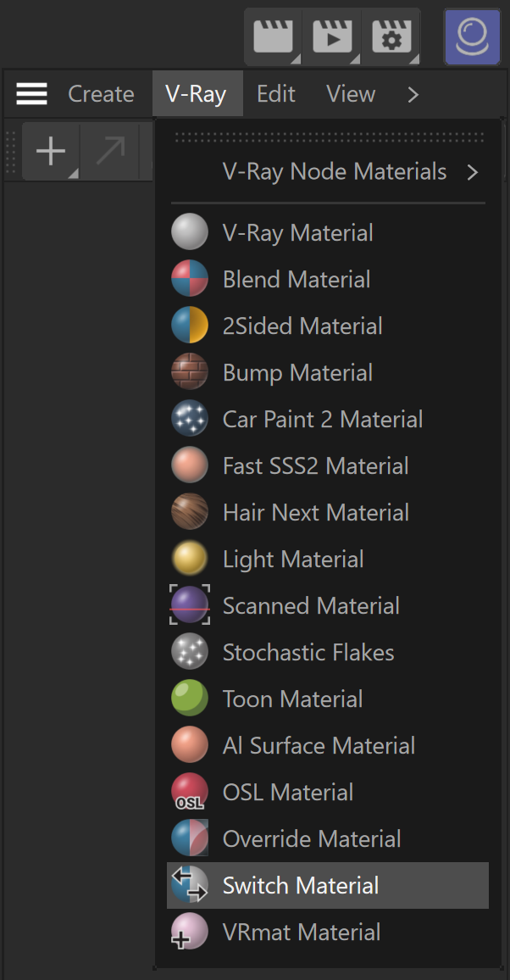The width and height of the screenshot is (510, 980).
Task: Click the Render View clapperboard icon
Action: coord(274,36)
